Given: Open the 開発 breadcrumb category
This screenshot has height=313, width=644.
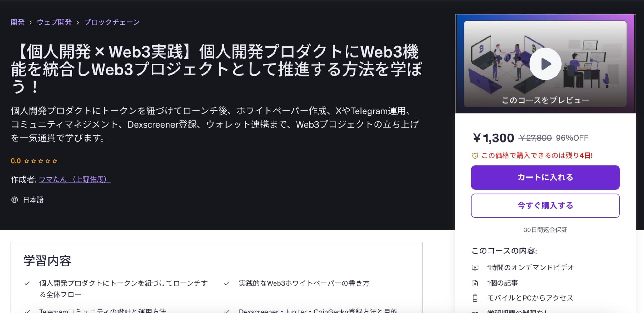Looking at the screenshot, I should coord(18,22).
